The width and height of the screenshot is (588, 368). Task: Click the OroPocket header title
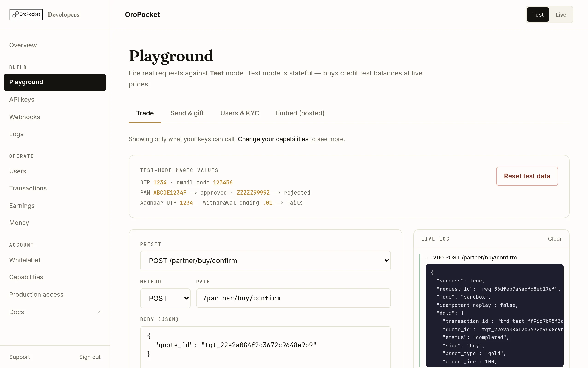coord(142,14)
